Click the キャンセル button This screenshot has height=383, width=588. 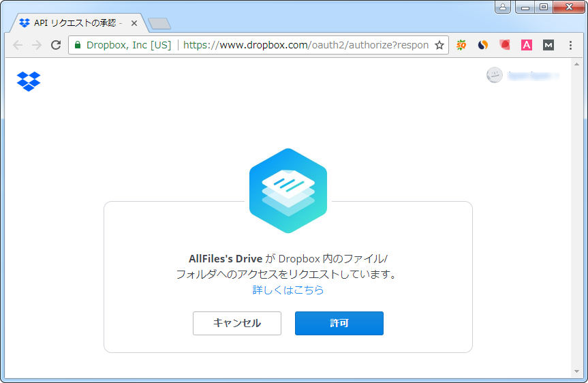click(237, 323)
